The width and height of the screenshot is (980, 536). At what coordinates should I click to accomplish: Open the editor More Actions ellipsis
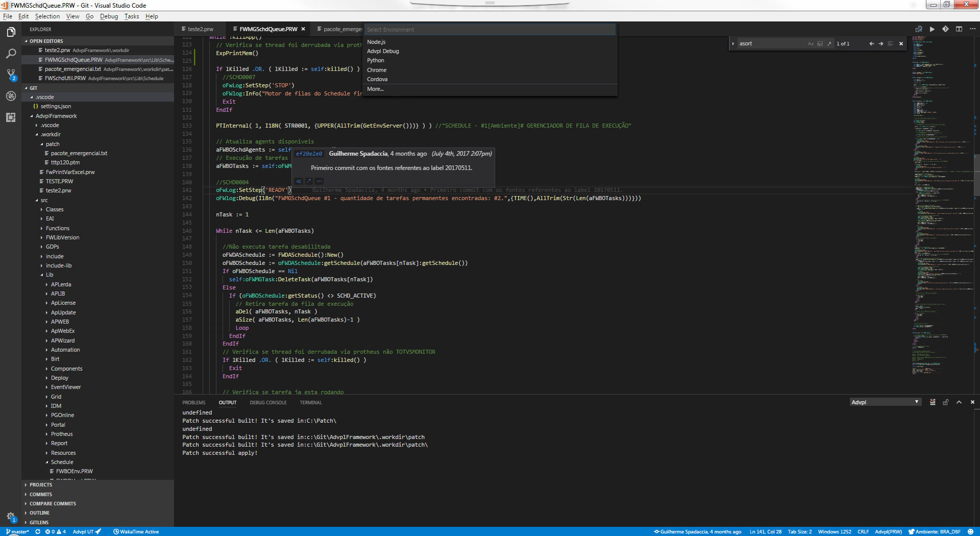[972, 29]
